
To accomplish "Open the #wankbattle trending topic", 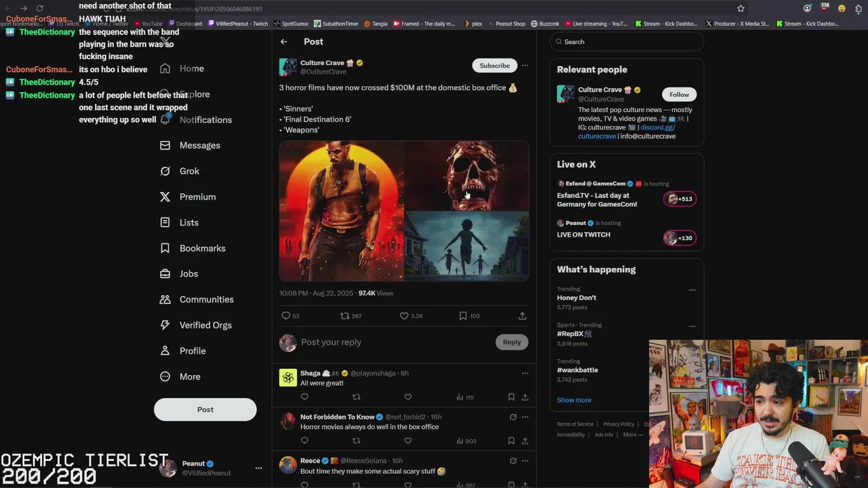I will pyautogui.click(x=578, y=370).
